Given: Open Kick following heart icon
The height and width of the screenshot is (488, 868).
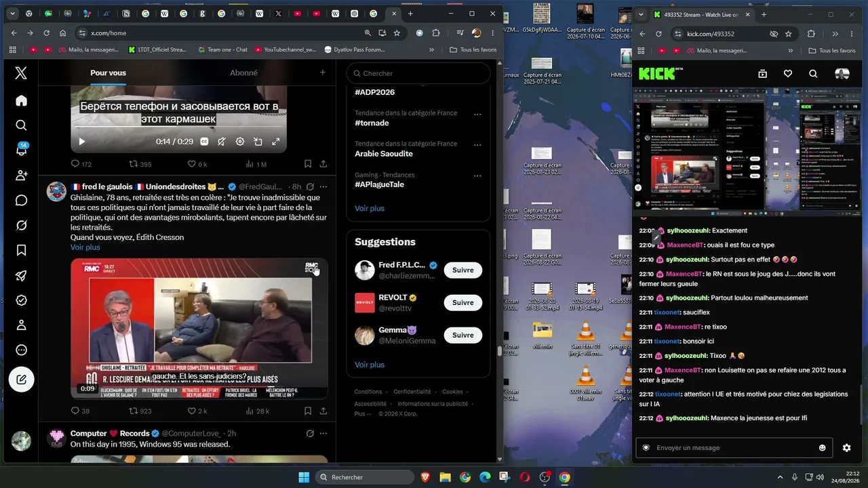Looking at the screenshot, I should 788,74.
